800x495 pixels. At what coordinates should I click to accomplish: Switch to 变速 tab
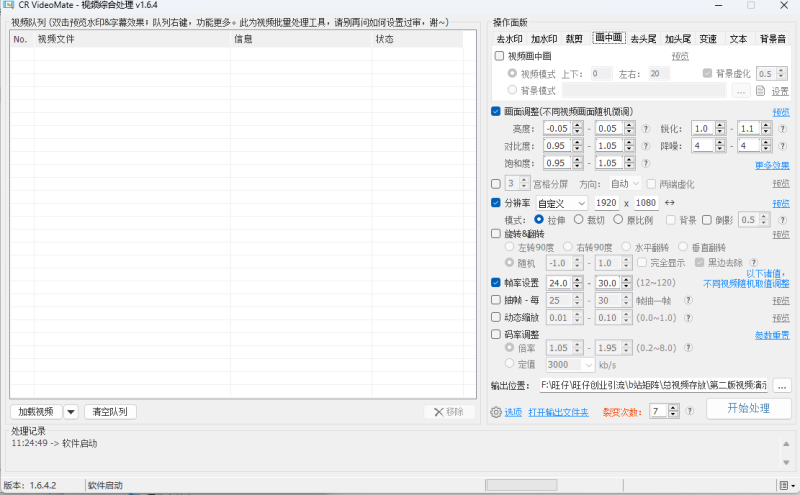pyautogui.click(x=708, y=39)
